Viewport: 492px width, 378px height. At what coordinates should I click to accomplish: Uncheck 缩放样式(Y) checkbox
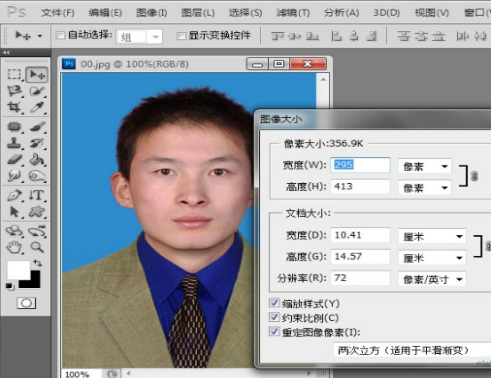pyautogui.click(x=274, y=303)
